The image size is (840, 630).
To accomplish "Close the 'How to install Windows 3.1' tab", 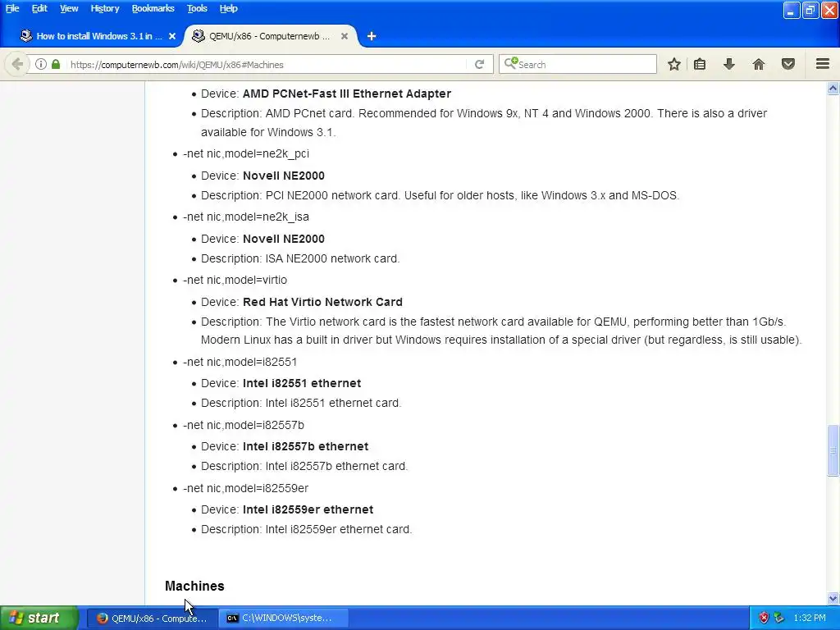I will (x=172, y=36).
